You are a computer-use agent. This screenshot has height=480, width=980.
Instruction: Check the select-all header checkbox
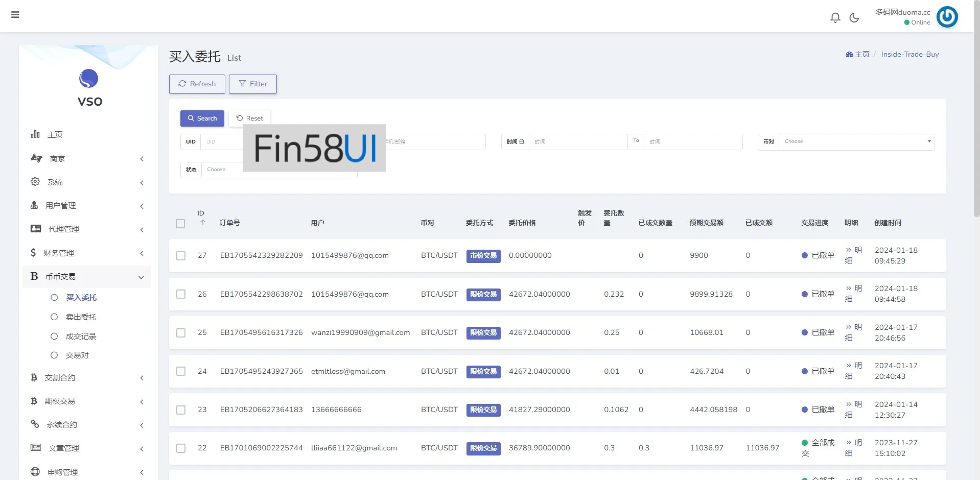[x=180, y=224]
